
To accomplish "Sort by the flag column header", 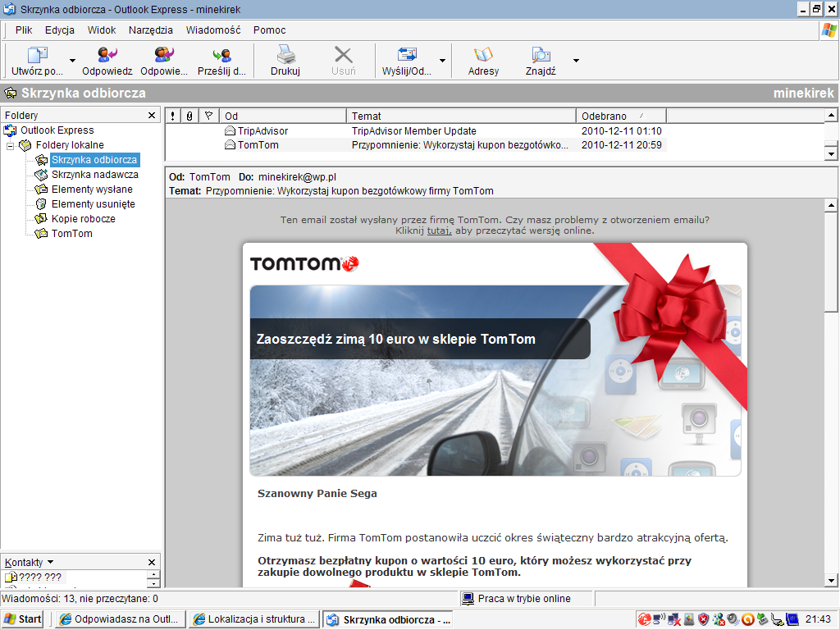I will [x=209, y=116].
